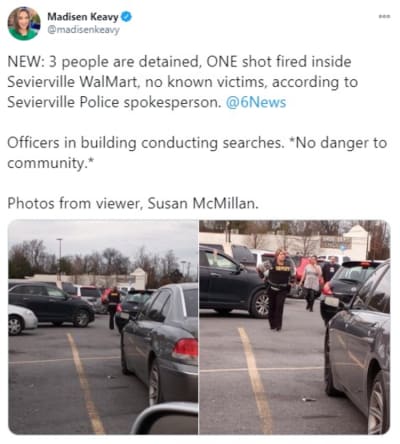Click the tweet text about Sevierville WalMart
This screenshot has height=444, width=400.
[x=183, y=82]
